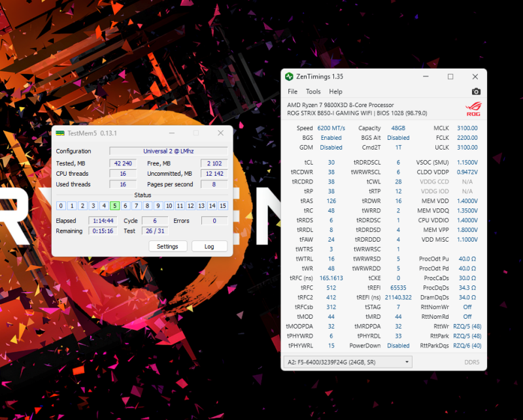Close the TestMem5 window
Viewport: 523px width, 420px height.
[220, 133]
